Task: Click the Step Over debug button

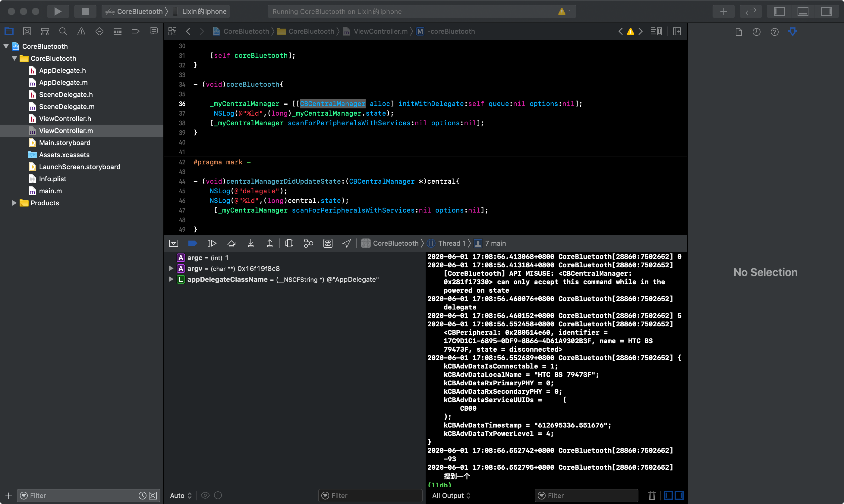Action: 231,243
